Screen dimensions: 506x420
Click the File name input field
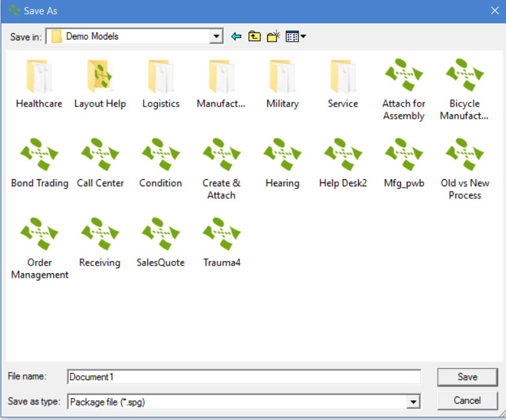(x=244, y=377)
